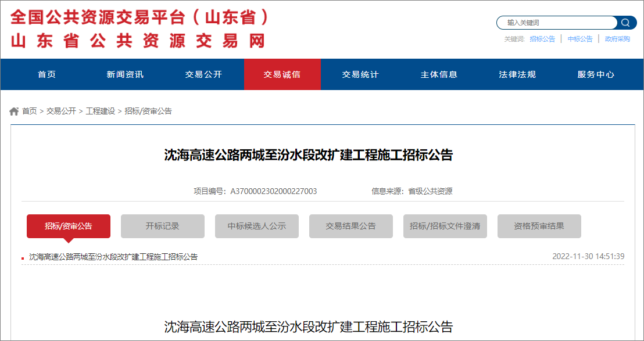Open 服务中心 navigation menu
Image resolution: width=644 pixels, height=341 pixels.
pyautogui.click(x=596, y=74)
